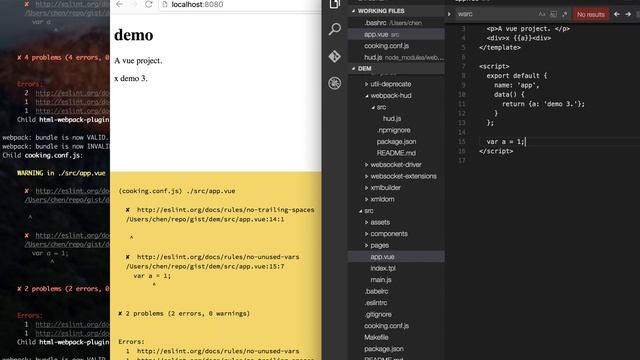Image resolution: width=640 pixels, height=360 pixels.
Task: Open the .babelrc file
Action: pyautogui.click(x=376, y=291)
